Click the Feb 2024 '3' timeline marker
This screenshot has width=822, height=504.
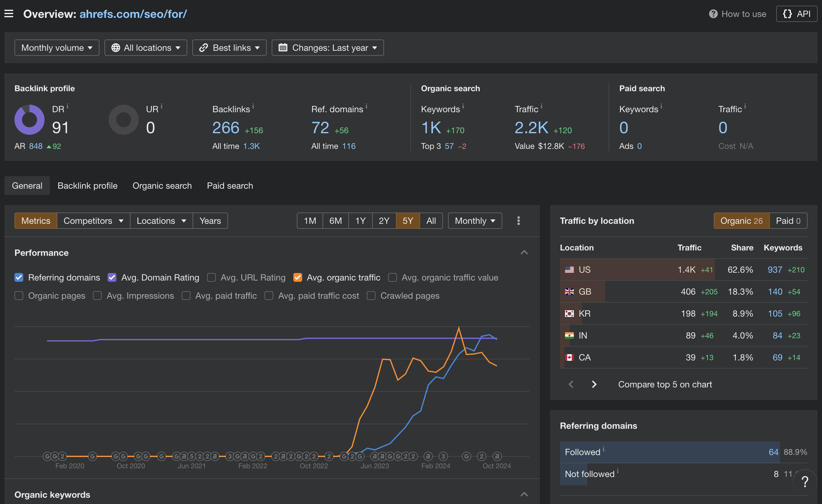click(443, 456)
